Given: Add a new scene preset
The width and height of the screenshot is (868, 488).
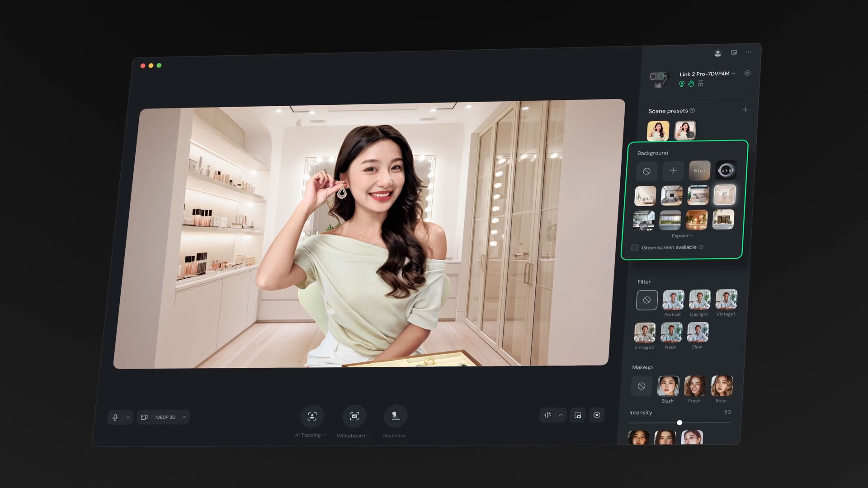Looking at the screenshot, I should coord(745,109).
